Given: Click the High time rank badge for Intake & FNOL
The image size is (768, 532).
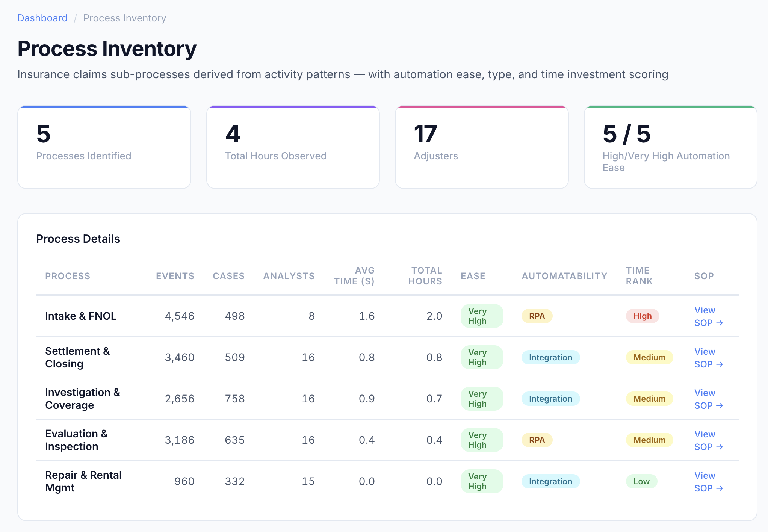Looking at the screenshot, I should coord(643,316).
